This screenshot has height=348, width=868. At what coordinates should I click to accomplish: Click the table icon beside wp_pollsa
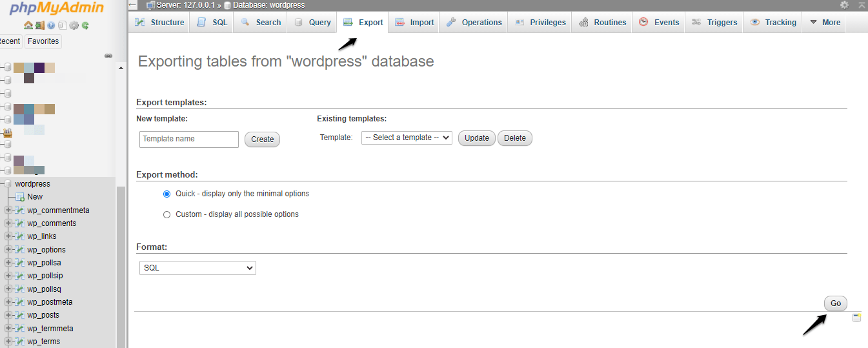[x=20, y=263]
